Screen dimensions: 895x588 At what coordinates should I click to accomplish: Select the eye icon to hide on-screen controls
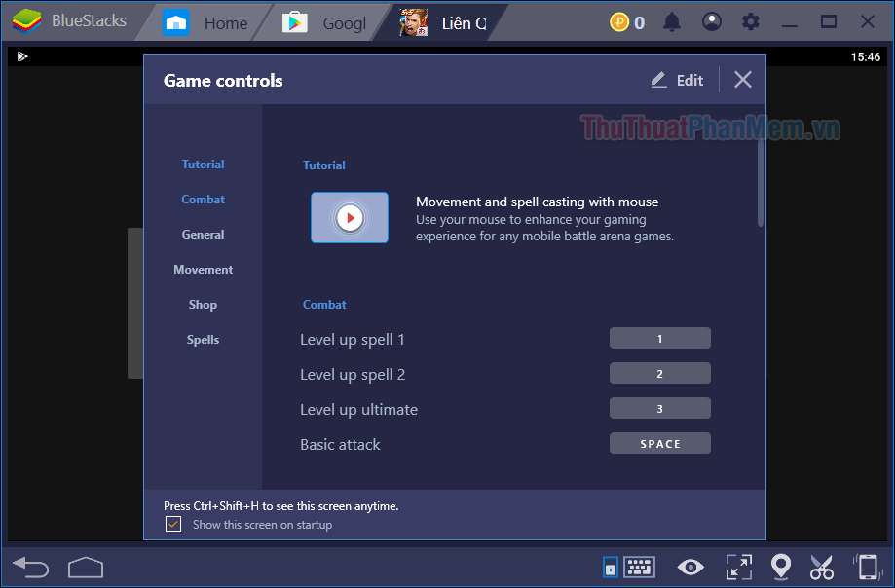690,567
